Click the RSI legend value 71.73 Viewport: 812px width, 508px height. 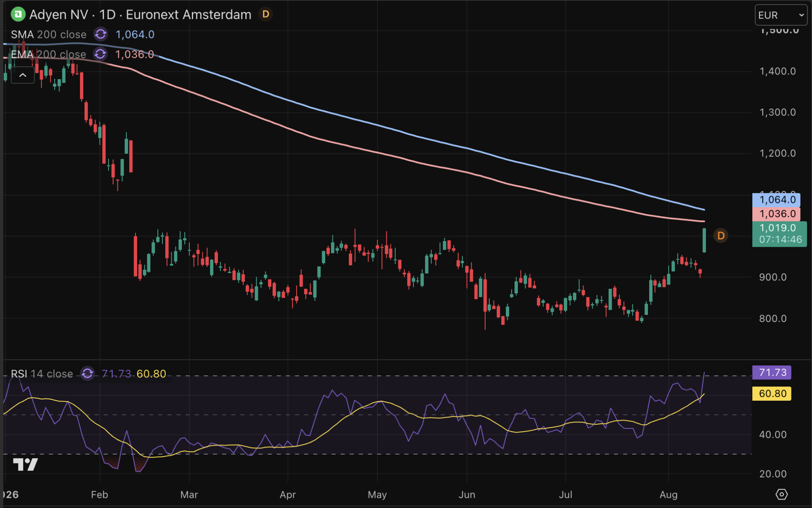click(117, 374)
